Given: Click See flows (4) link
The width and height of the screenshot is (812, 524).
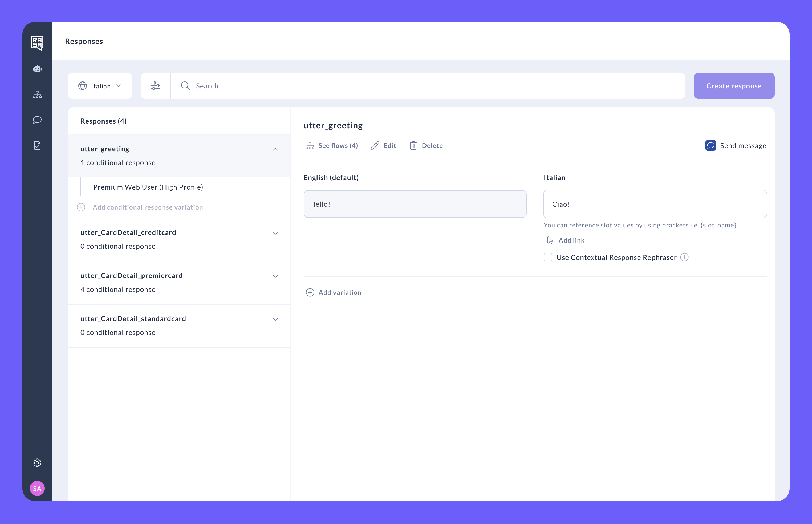Looking at the screenshot, I should [332, 146].
